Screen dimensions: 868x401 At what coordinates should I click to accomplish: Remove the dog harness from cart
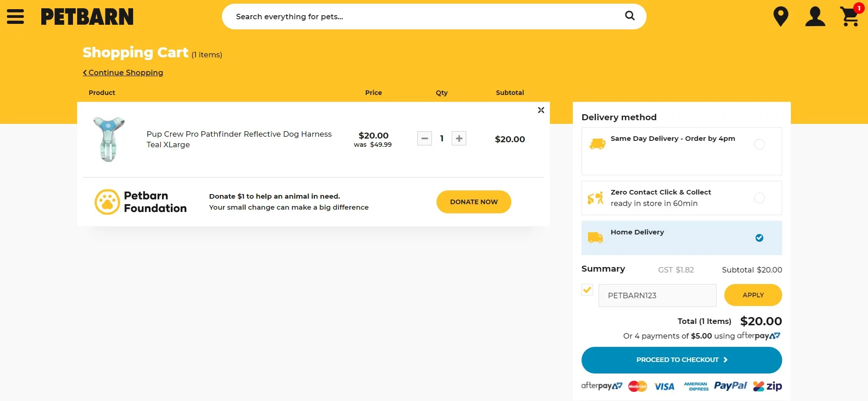pos(541,110)
